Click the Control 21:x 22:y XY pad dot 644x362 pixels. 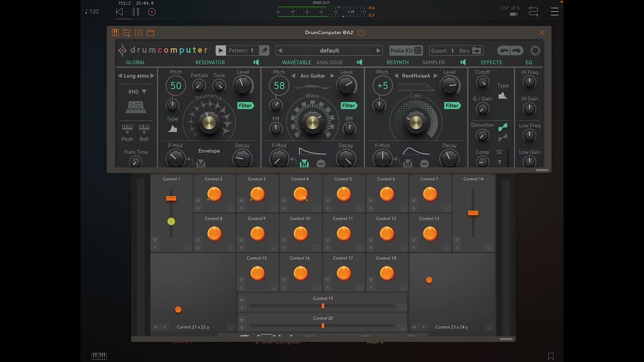(x=178, y=310)
